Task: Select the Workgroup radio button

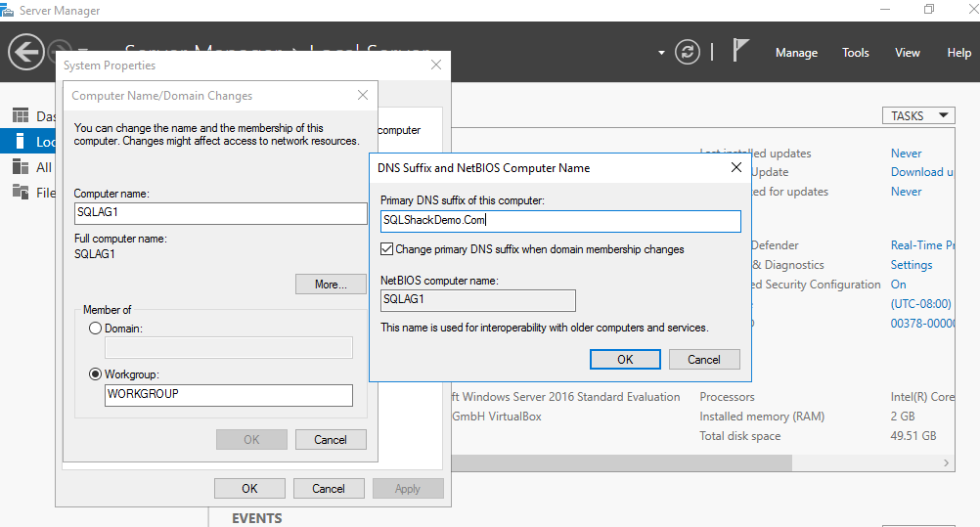Action: [x=95, y=373]
